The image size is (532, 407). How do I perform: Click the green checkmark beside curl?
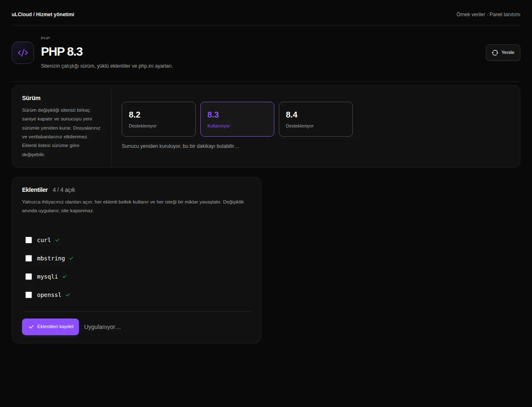coord(57,240)
